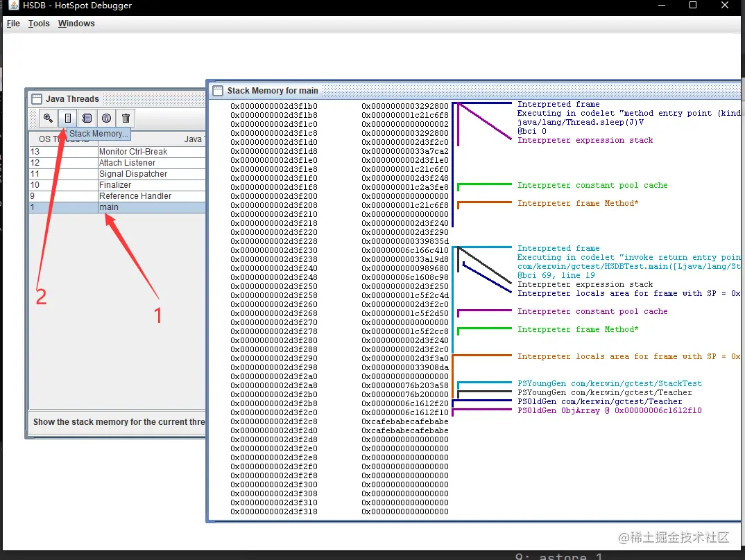Select the Finalizer thread row
The height and width of the screenshot is (560, 745).
click(x=117, y=185)
